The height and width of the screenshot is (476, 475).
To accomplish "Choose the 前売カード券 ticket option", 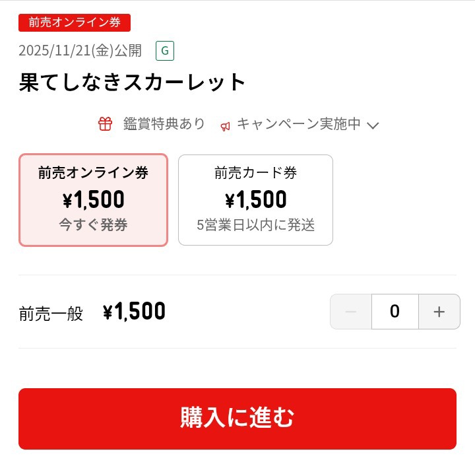I will click(x=255, y=199).
